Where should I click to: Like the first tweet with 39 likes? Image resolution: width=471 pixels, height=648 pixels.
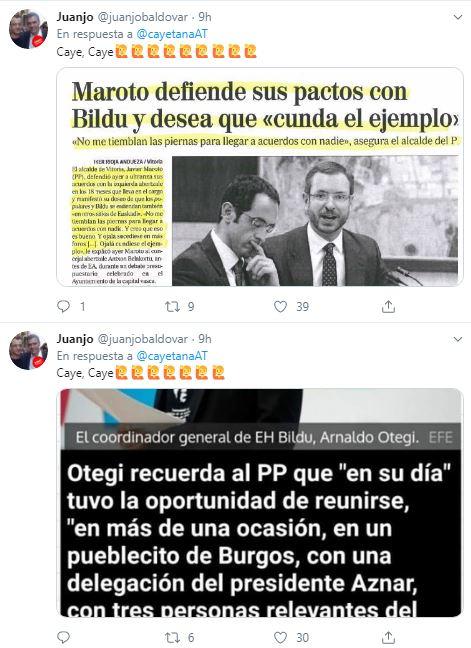(x=280, y=306)
